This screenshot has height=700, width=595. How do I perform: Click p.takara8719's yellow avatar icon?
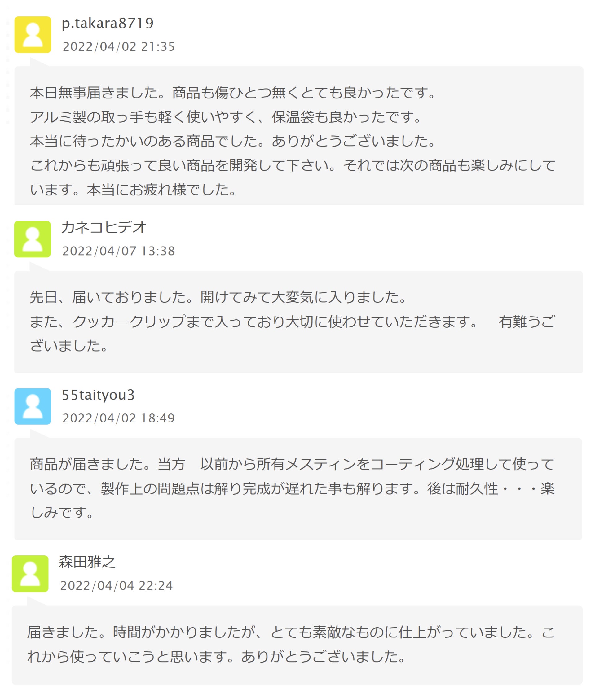[33, 35]
